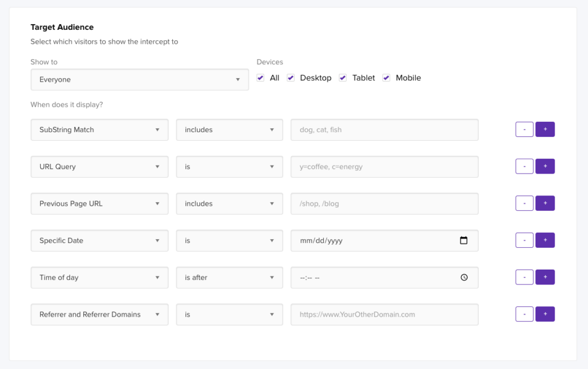The height and width of the screenshot is (369, 588).
Task: Click plus button on URL Query row
Action: [545, 167]
